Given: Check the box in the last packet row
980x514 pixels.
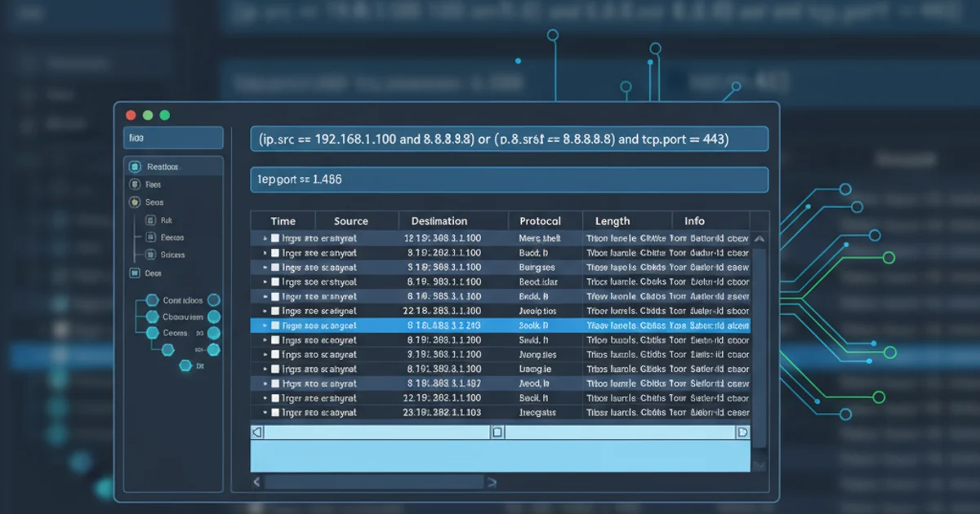Looking at the screenshot, I should 275,412.
